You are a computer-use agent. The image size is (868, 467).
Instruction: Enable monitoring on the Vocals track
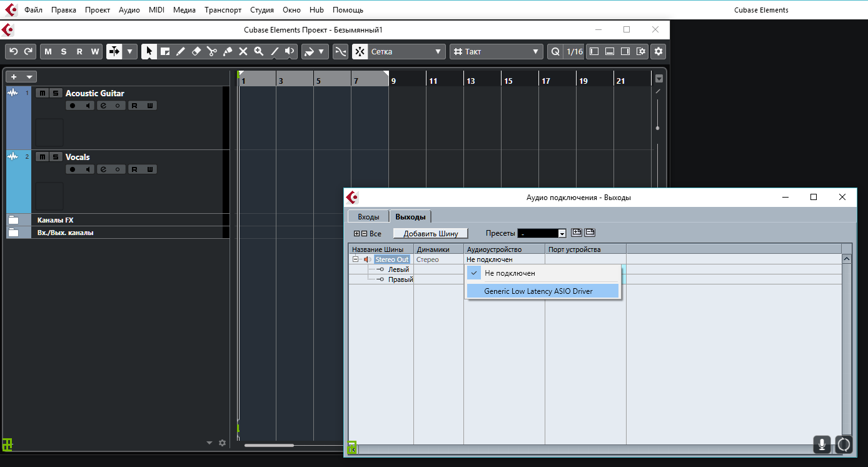(x=88, y=169)
